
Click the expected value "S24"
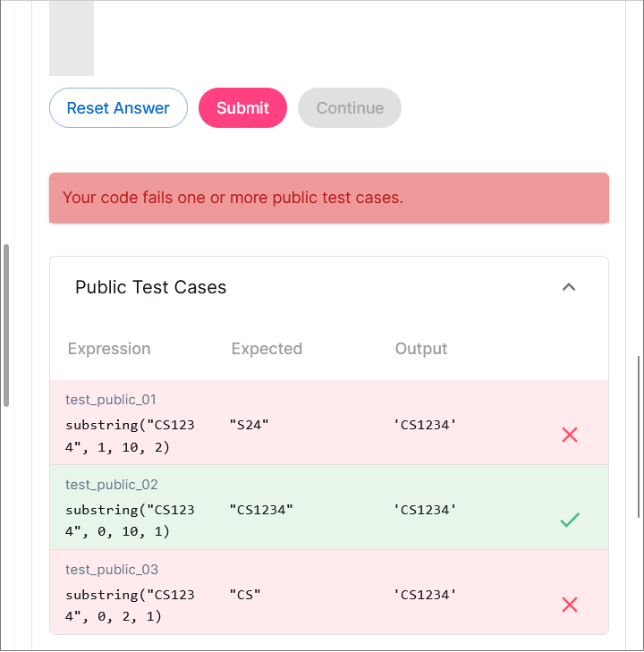(x=249, y=425)
